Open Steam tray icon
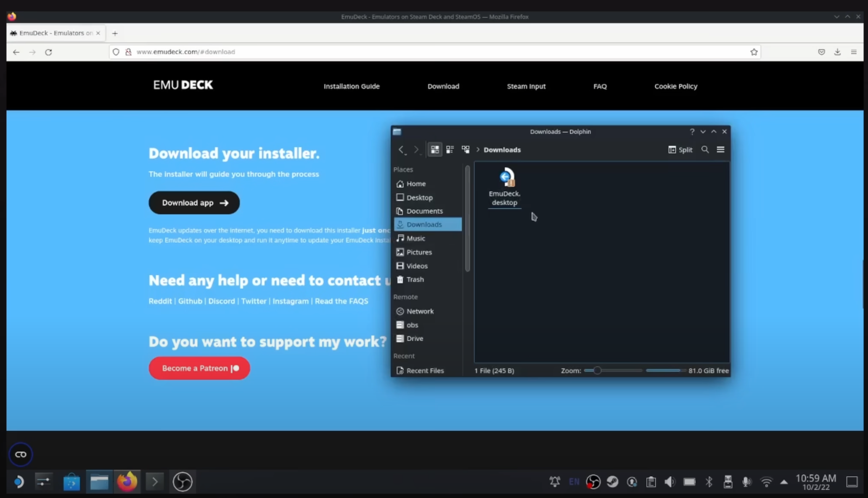 [x=612, y=482]
